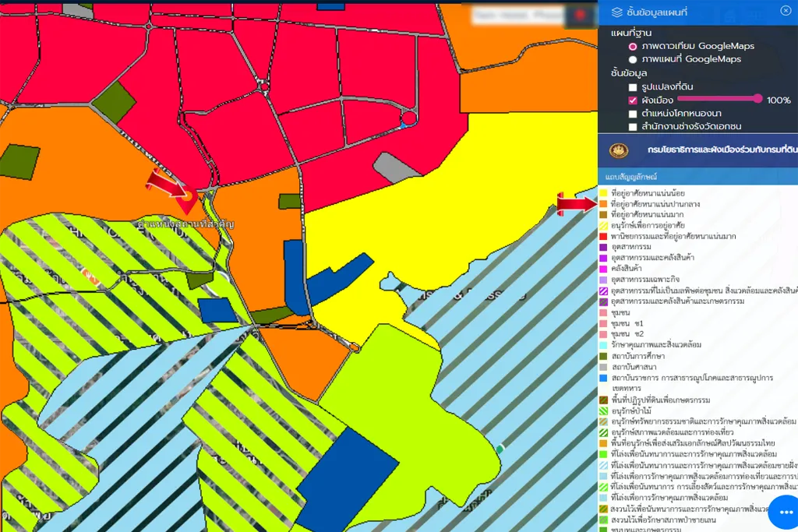Open the blue three-dots floating menu button

point(785,513)
